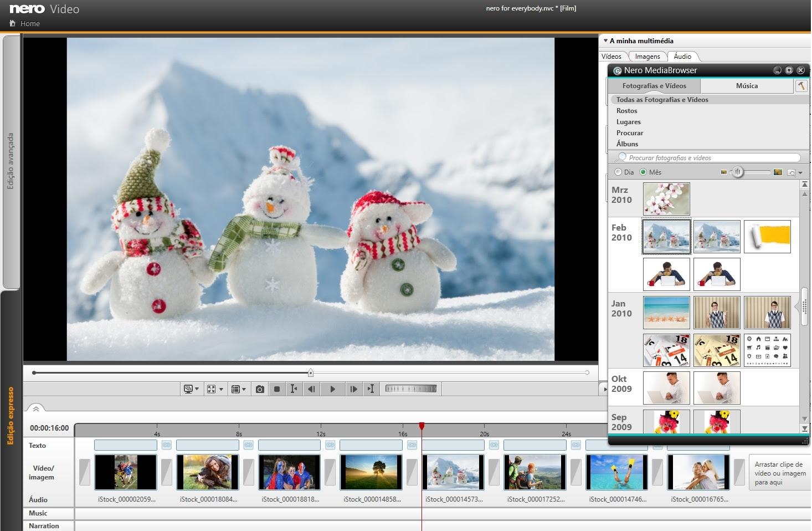Click the large thumbnails icon

click(778, 172)
